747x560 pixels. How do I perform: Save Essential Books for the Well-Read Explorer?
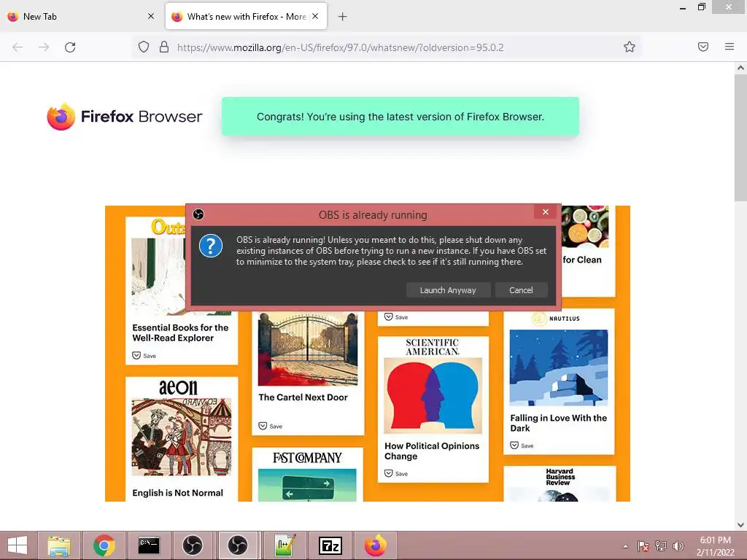pos(144,356)
